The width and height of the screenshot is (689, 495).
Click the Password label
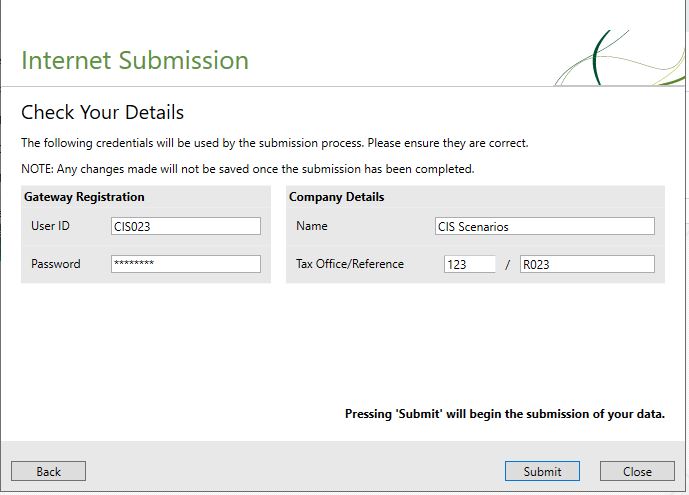pyautogui.click(x=55, y=264)
